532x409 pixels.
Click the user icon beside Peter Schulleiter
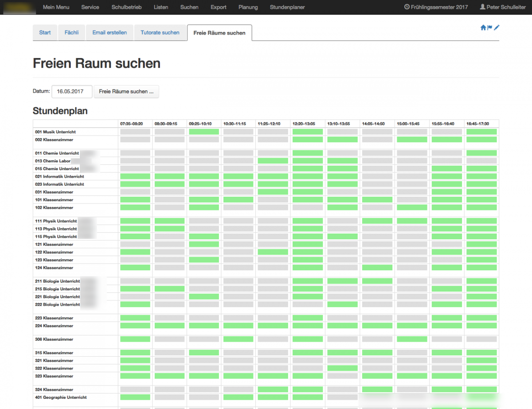tap(482, 7)
